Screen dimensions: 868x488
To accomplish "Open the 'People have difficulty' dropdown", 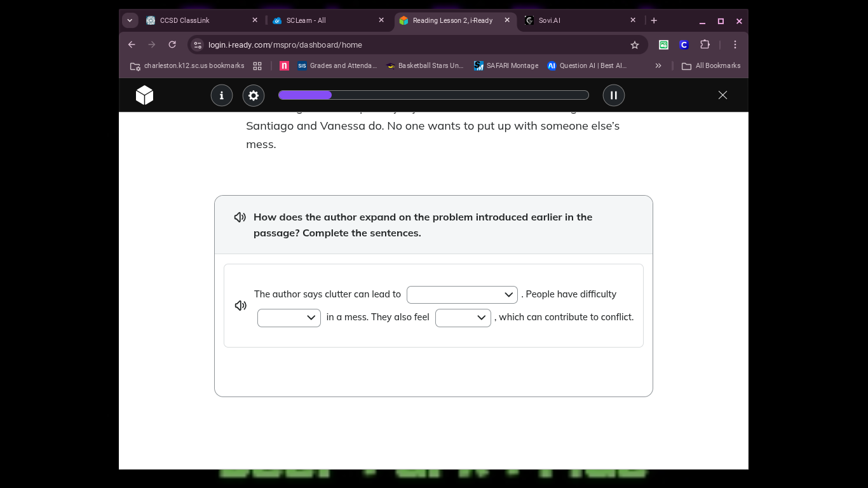I will click(x=289, y=318).
